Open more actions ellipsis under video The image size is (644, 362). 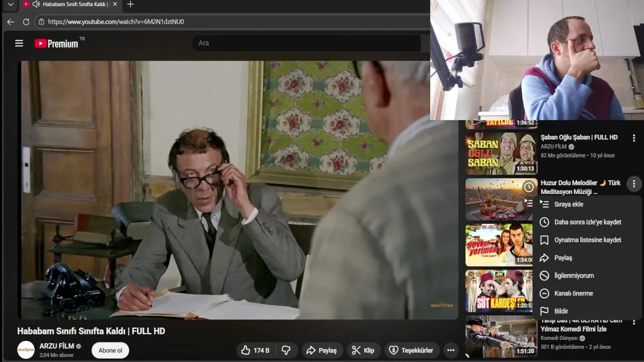(451, 350)
